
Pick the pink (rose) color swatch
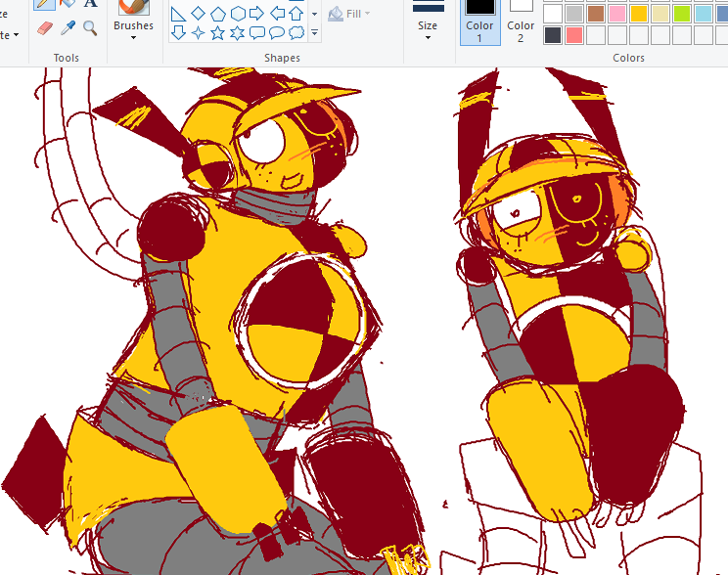coord(617,14)
